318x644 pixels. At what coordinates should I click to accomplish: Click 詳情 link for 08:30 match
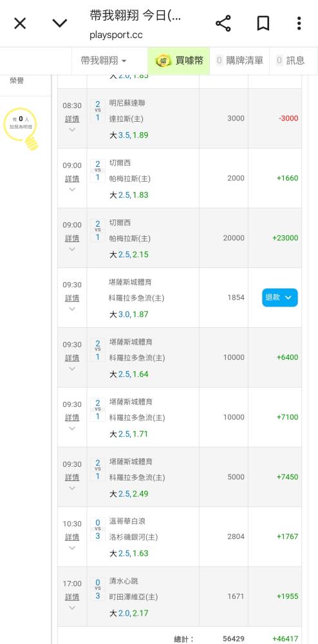pyautogui.click(x=72, y=119)
